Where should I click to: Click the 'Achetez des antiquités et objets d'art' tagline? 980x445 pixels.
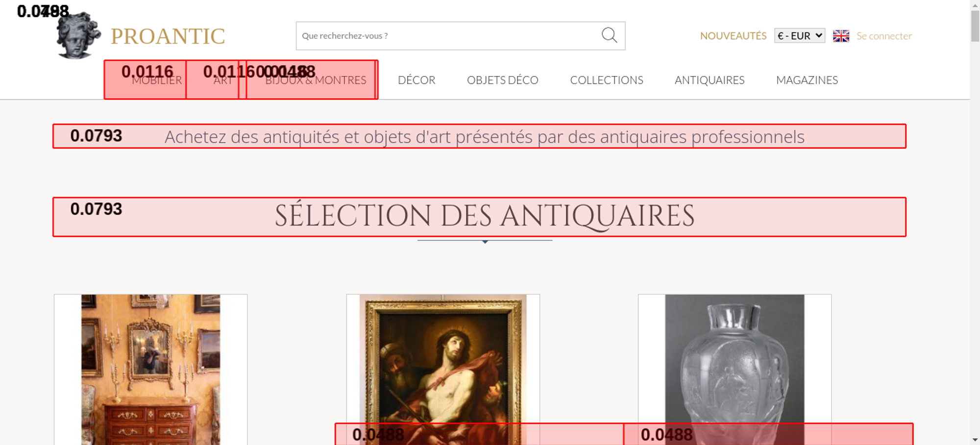pos(484,137)
